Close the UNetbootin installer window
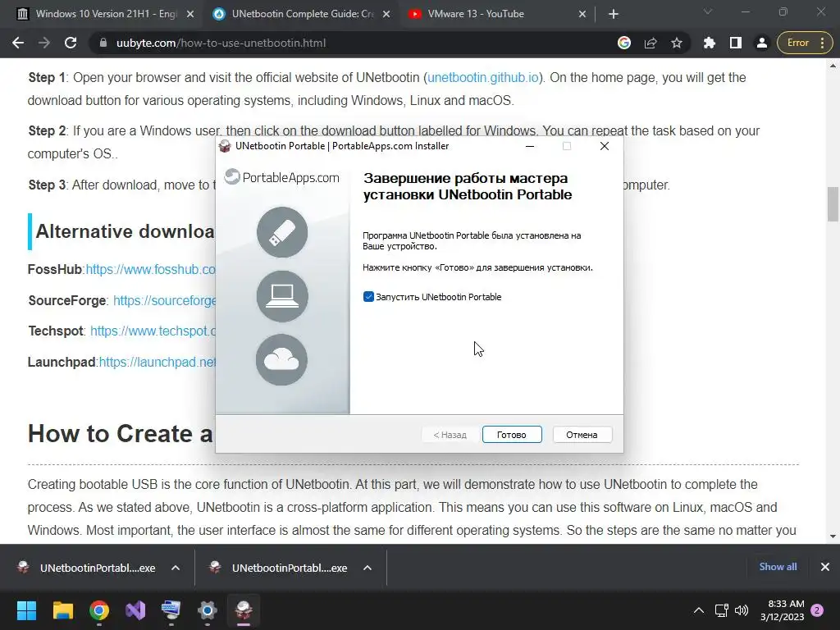The image size is (840, 630). coord(605,146)
